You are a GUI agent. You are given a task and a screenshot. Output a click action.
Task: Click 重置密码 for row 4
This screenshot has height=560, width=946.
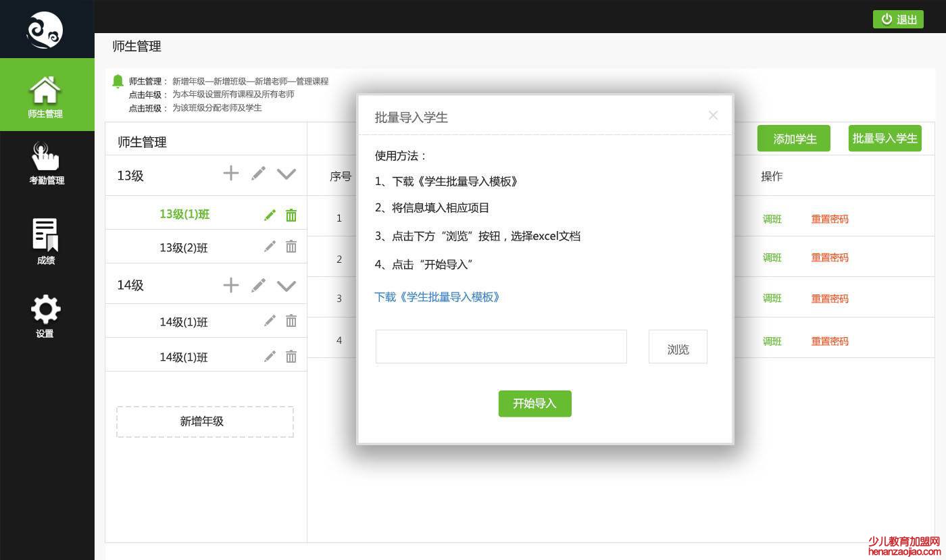click(830, 341)
